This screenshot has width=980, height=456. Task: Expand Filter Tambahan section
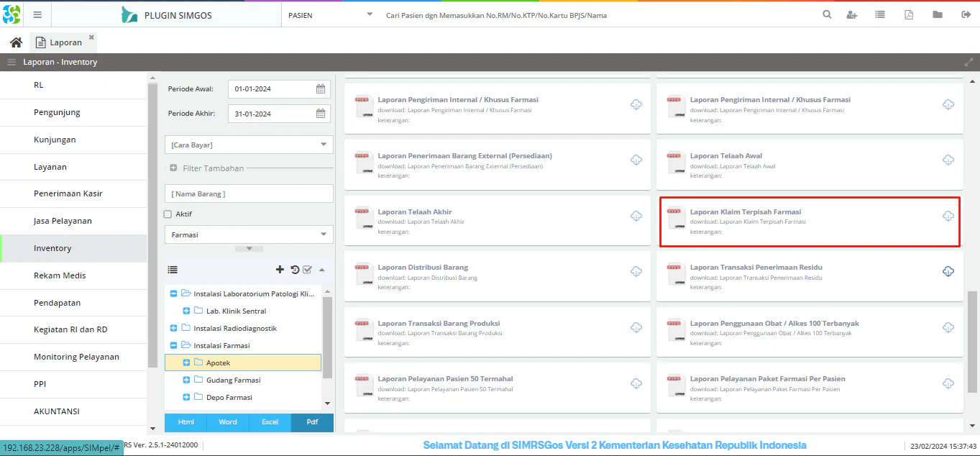point(173,168)
